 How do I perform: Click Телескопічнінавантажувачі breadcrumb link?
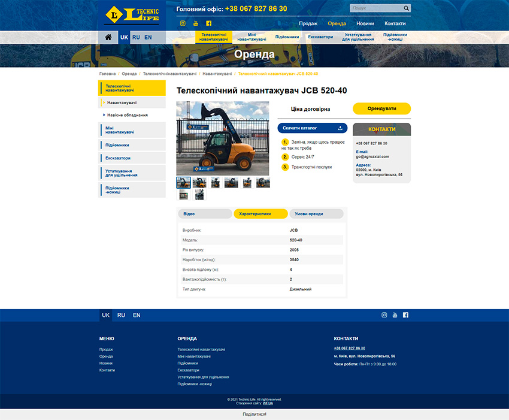pos(170,74)
